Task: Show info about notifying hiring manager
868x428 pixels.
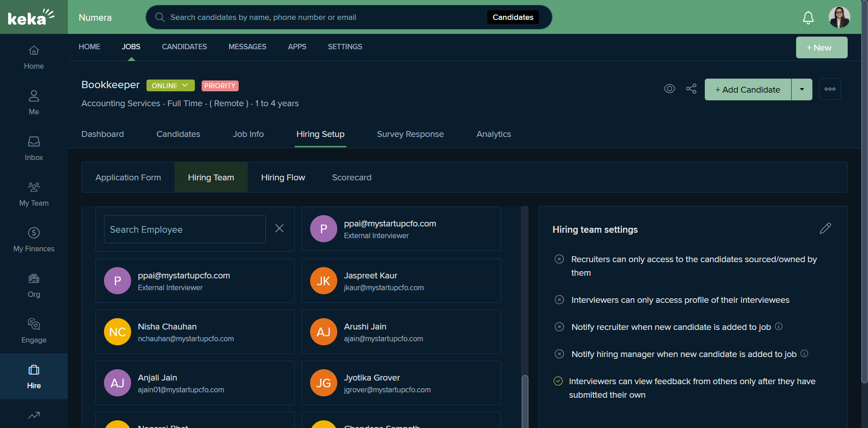Action: tap(804, 353)
